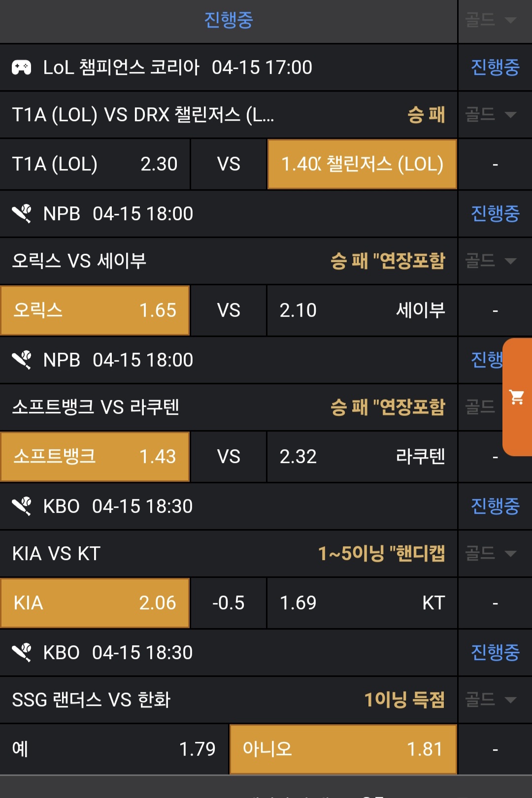Toggle the KIA 2.06 handicap selection

(95, 603)
